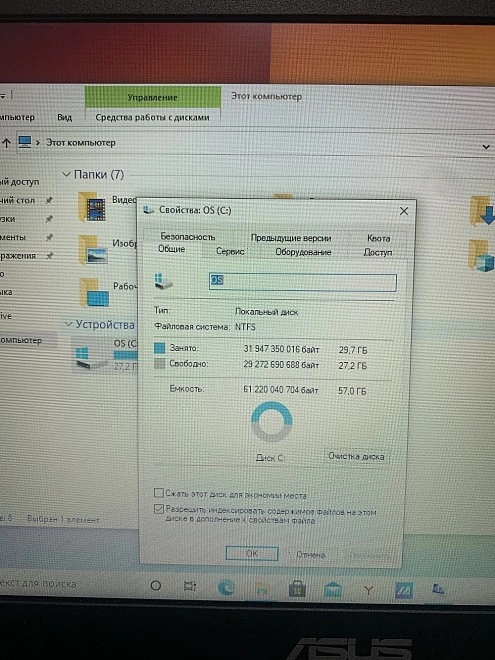Select 'Средства работы с дисками' ribbon tab
495x660 pixels.
152,117
